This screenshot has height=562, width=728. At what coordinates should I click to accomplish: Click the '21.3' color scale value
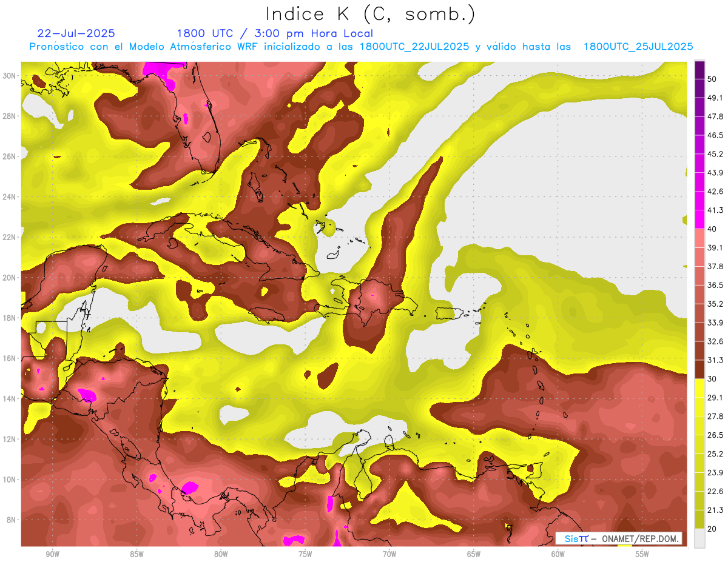click(x=715, y=510)
